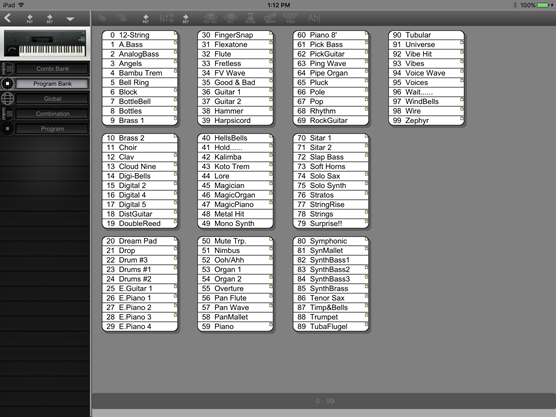
Task: Click the Program Bank round icon
Action: coord(7,84)
